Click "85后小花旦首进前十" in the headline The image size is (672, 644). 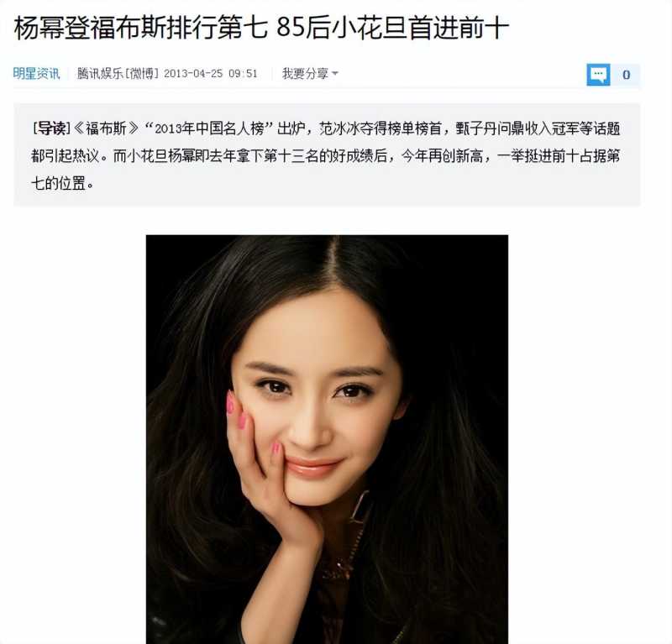click(x=392, y=29)
